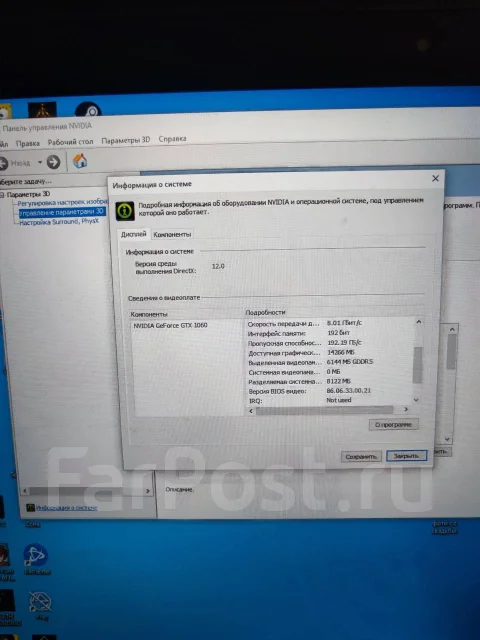This screenshot has width=480, height=640.
Task: Select Регулировка настроек изображения tree item
Action: pos(62,202)
